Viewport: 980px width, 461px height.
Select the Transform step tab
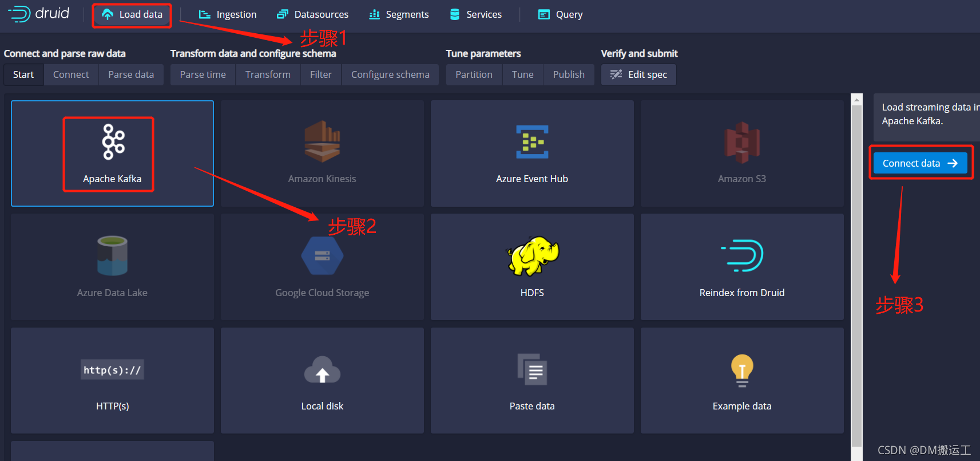pos(268,74)
